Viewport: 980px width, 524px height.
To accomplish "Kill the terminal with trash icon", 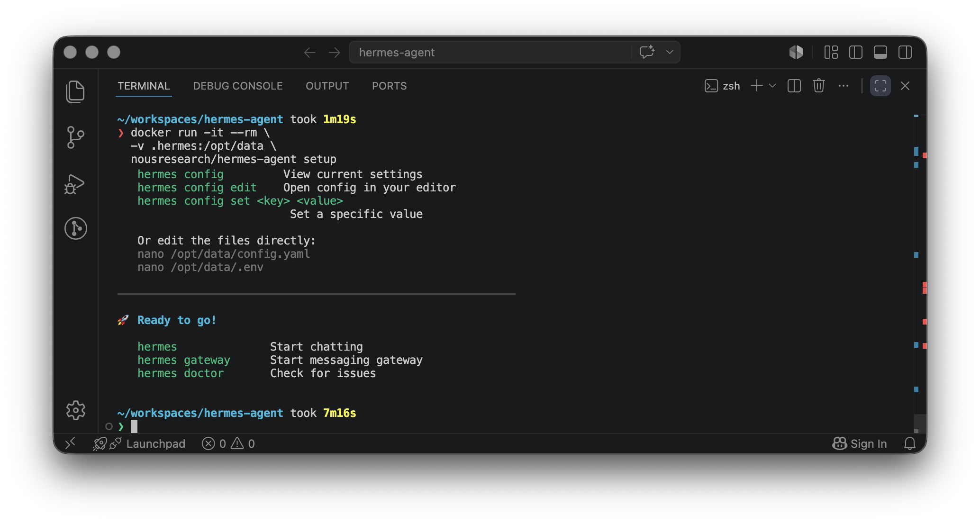I will 819,86.
